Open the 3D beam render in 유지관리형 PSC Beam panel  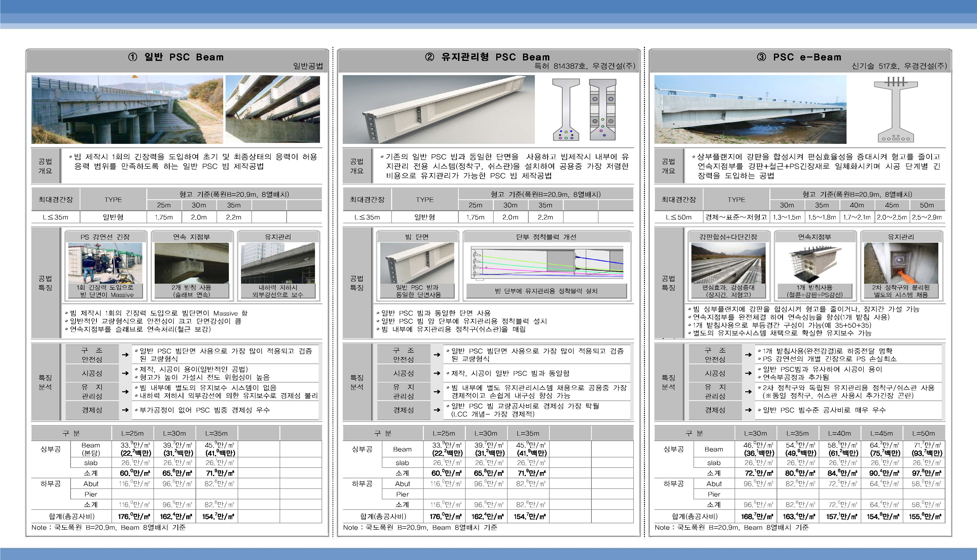(439, 110)
